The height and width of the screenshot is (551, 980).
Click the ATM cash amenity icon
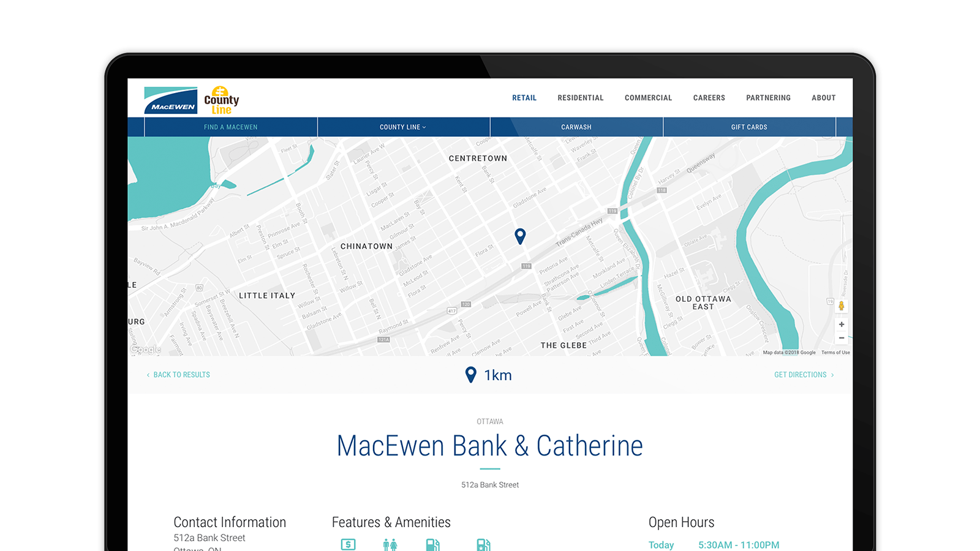click(348, 544)
